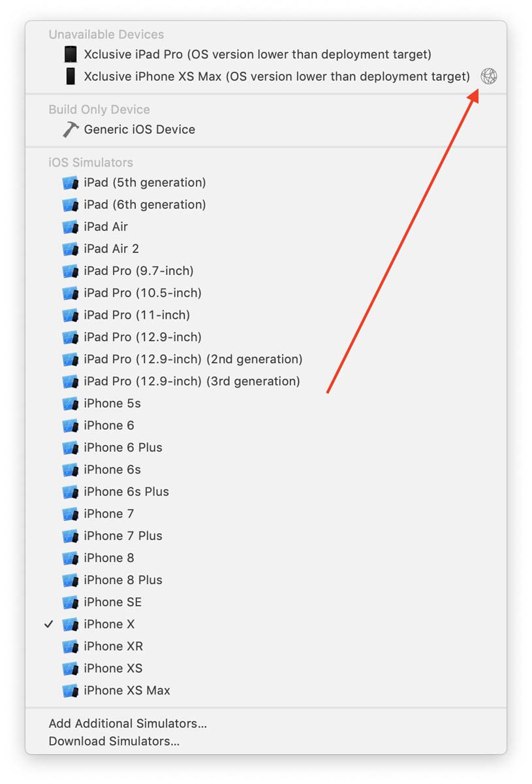Image resolution: width=532 pixels, height=784 pixels.
Task: Pick iPhone 6s Plus from simulators
Action: 126,492
